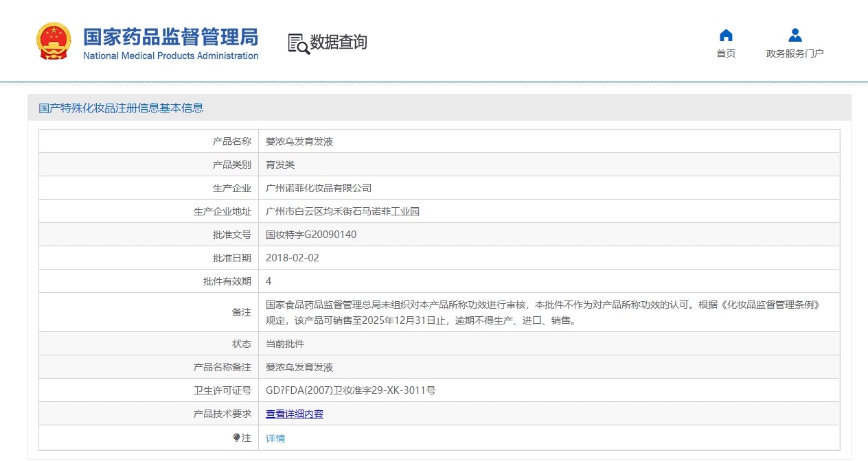Click the 产品技术要求 label
Viewport: 868px width, 461px height.
coord(222,414)
